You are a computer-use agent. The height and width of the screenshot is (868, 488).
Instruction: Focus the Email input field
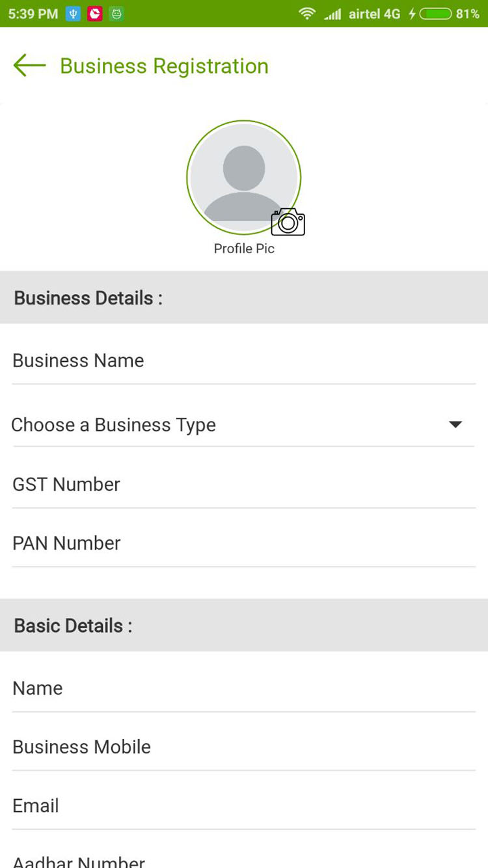[x=243, y=806]
